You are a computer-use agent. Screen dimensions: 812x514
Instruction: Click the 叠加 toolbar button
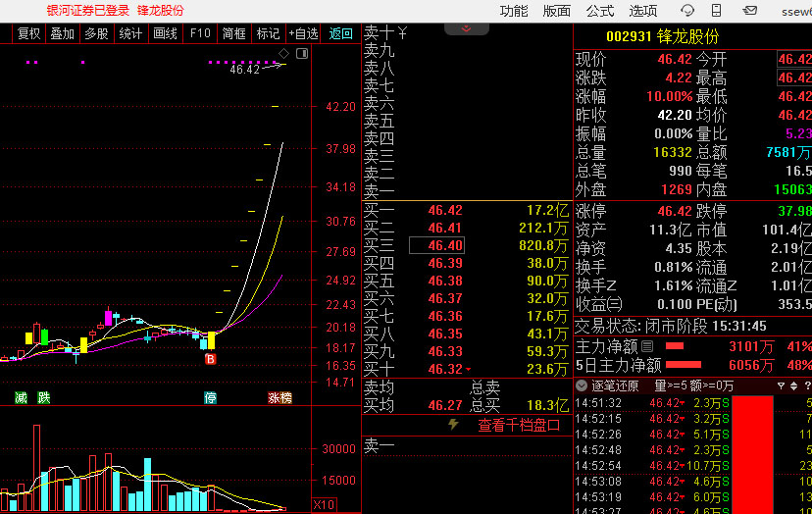[x=62, y=33]
